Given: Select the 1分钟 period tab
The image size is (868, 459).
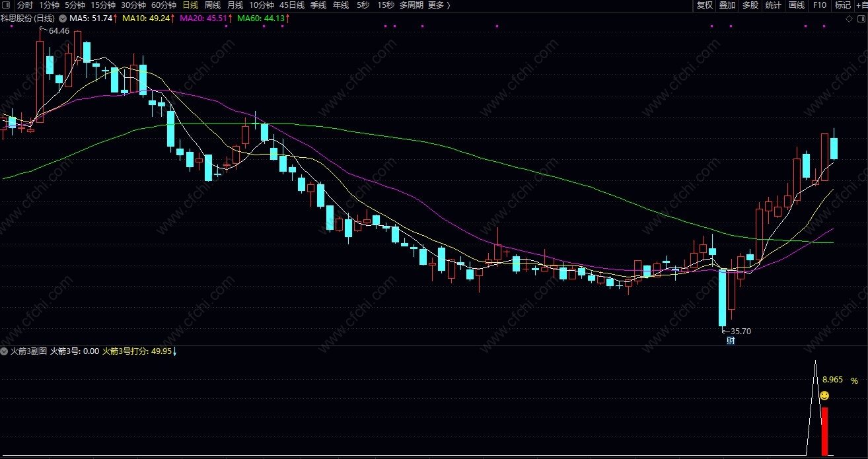Looking at the screenshot, I should point(49,5).
